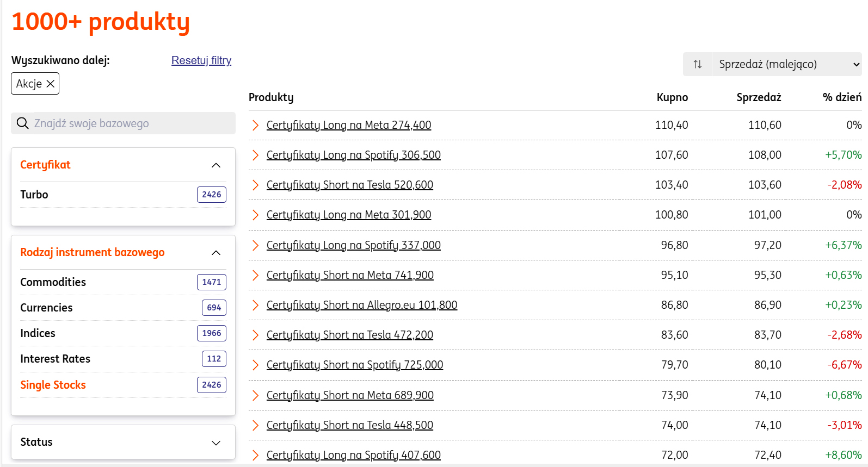Expand row Long na Spotify 407,600
This screenshot has height=467, width=868.
pos(255,455)
